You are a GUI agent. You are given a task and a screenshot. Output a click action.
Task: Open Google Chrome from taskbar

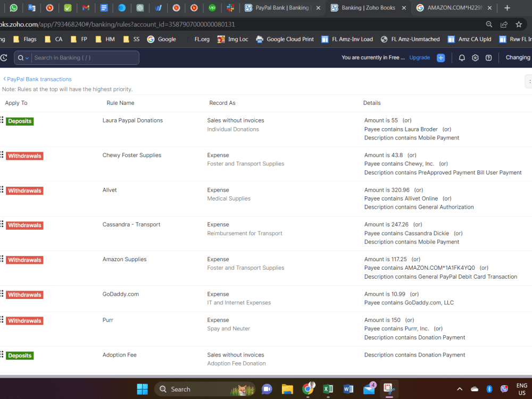coord(308,389)
